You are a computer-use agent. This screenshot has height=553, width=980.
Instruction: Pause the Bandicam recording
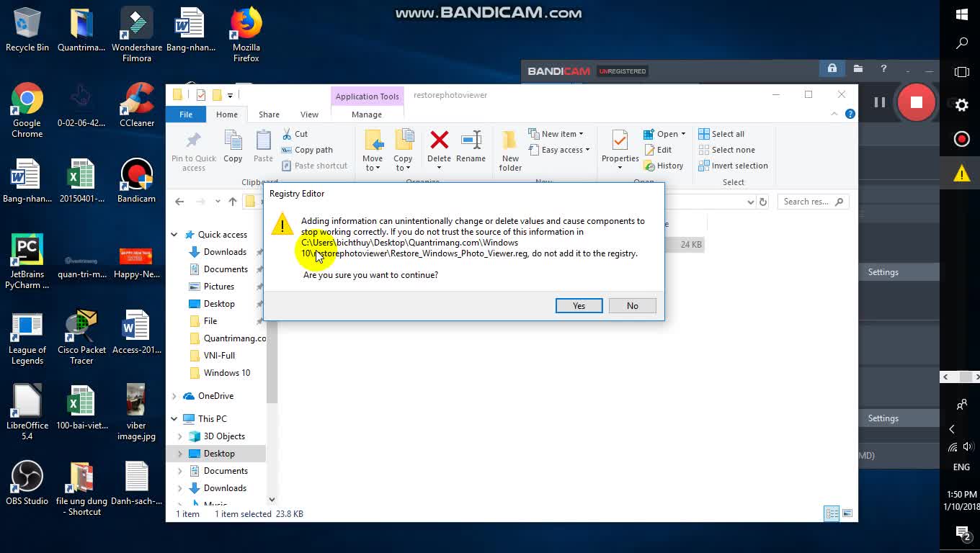point(880,102)
